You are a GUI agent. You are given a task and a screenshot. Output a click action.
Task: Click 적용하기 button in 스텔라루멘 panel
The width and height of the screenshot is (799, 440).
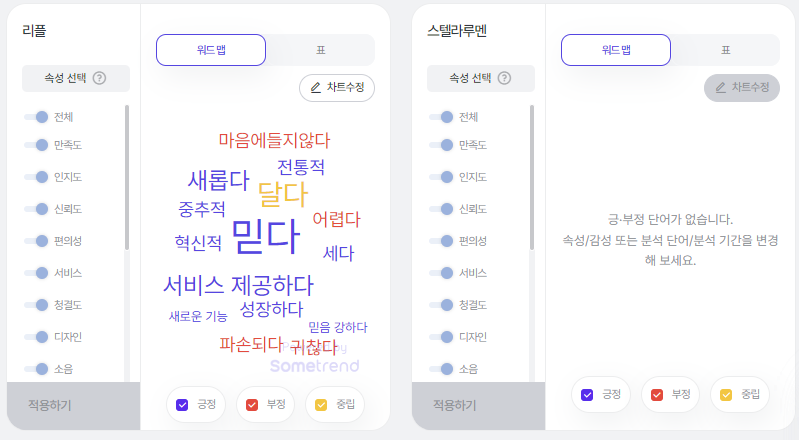[478, 405]
